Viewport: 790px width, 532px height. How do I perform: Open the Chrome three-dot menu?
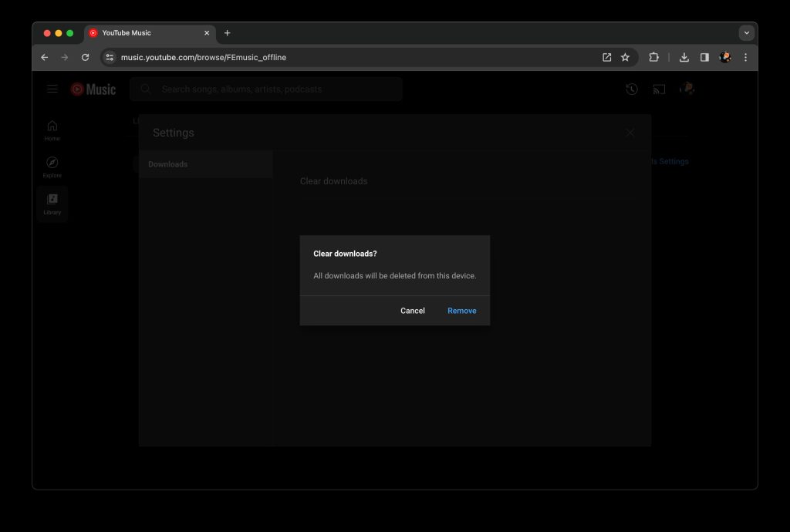[x=745, y=57]
